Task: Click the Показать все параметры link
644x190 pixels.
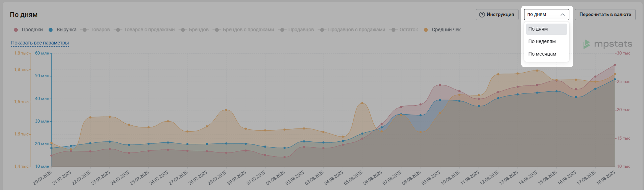Action: (40, 43)
